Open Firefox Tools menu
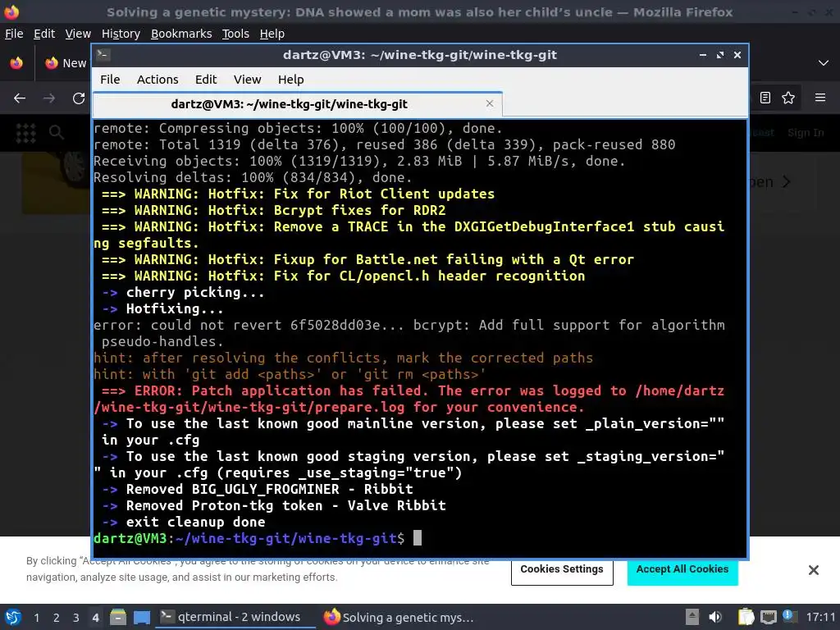This screenshot has height=630, width=840. (x=235, y=34)
